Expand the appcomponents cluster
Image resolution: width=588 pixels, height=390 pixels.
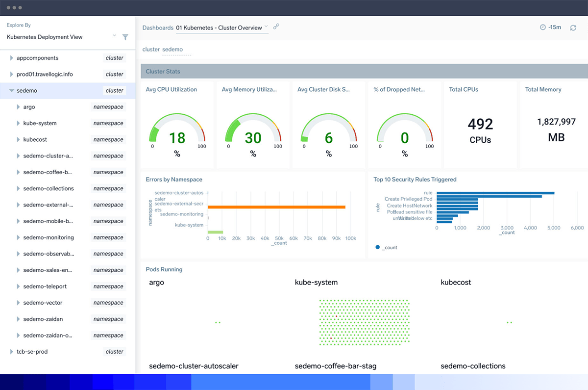pos(11,57)
